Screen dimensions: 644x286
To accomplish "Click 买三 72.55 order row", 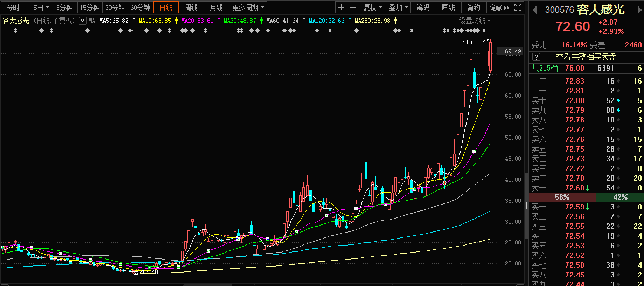I will click(586, 226).
